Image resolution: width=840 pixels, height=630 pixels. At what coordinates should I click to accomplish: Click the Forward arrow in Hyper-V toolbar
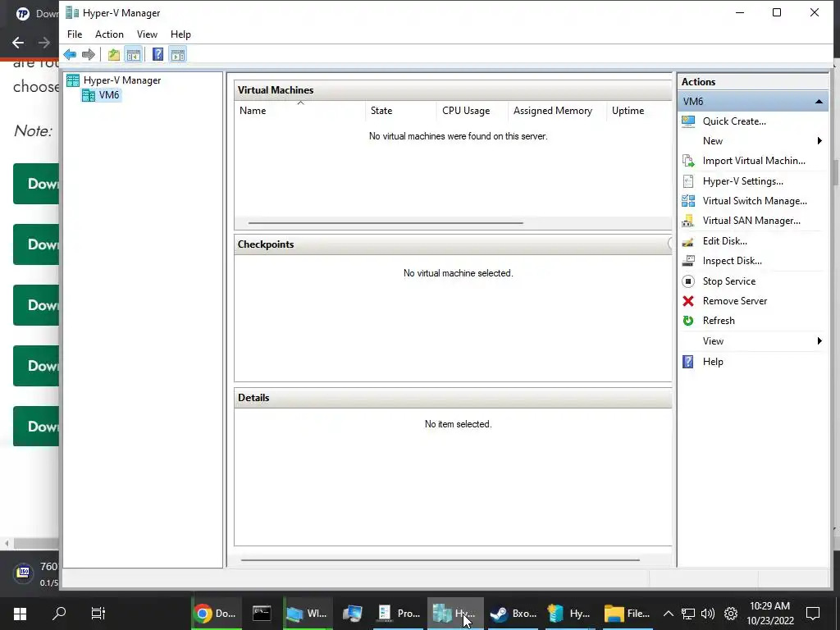[x=89, y=55]
